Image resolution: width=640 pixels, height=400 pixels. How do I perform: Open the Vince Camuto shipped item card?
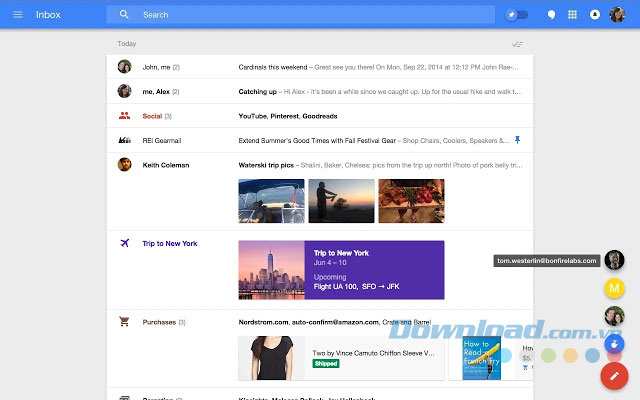pyautogui.click(x=341, y=357)
